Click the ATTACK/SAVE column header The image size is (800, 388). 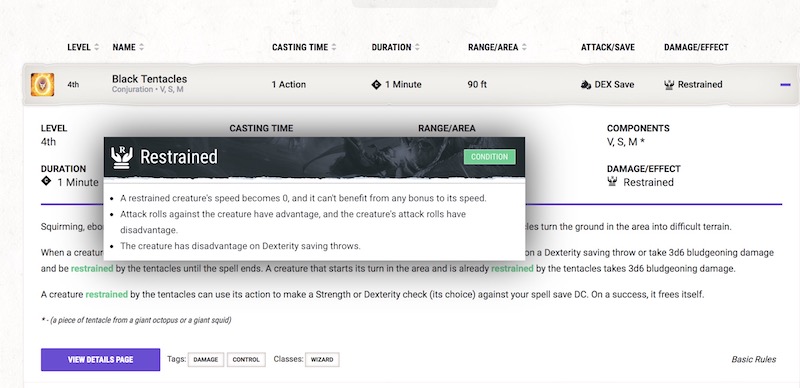[608, 47]
